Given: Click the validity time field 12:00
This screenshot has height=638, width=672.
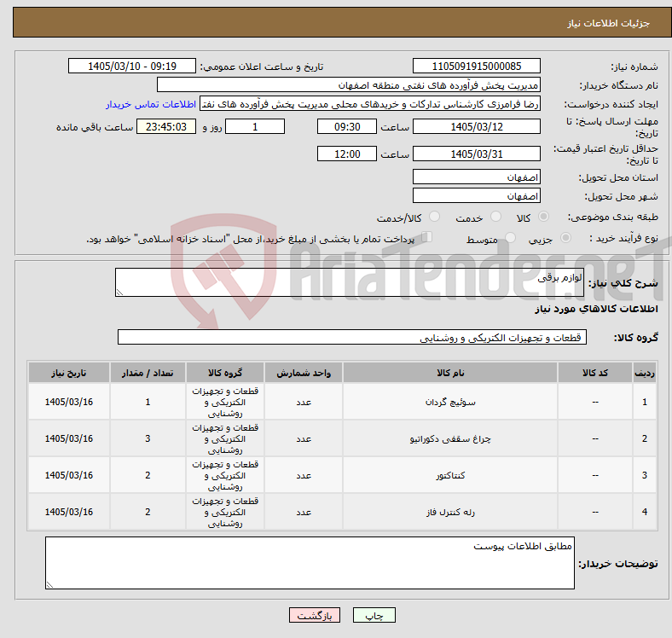Looking at the screenshot, I should [x=347, y=154].
